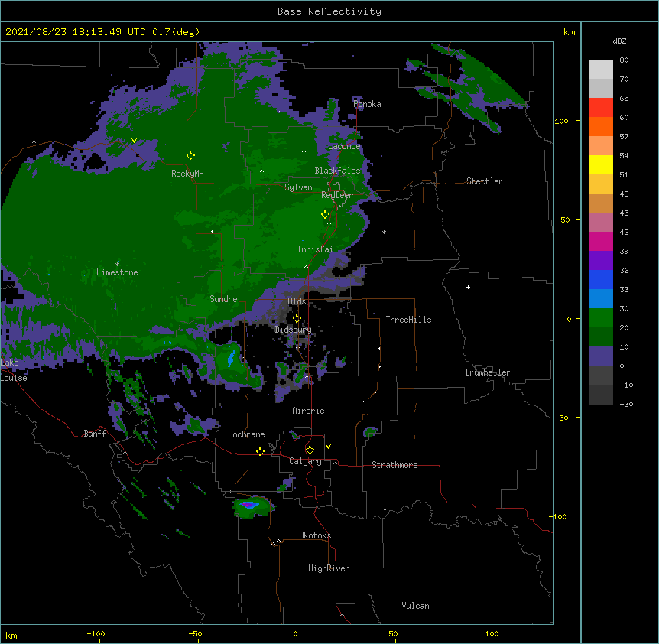Viewport: 659px width, 644px height.
Task: Click the RedDeer city label
Action: [x=337, y=195]
